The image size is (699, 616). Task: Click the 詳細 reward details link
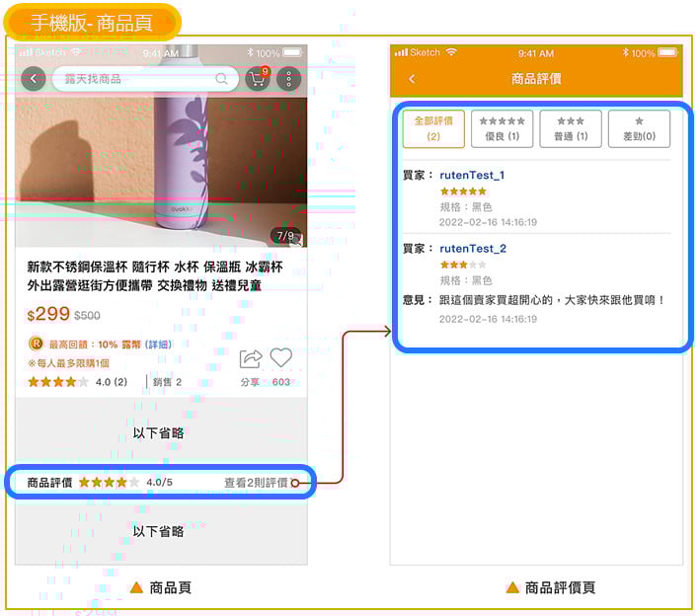click(x=158, y=345)
